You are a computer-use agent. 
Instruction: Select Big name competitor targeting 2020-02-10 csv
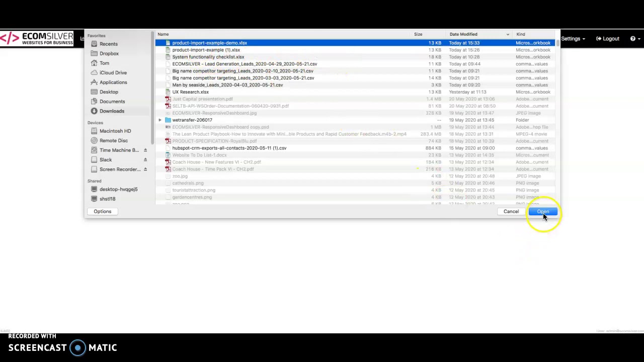[355, 71]
